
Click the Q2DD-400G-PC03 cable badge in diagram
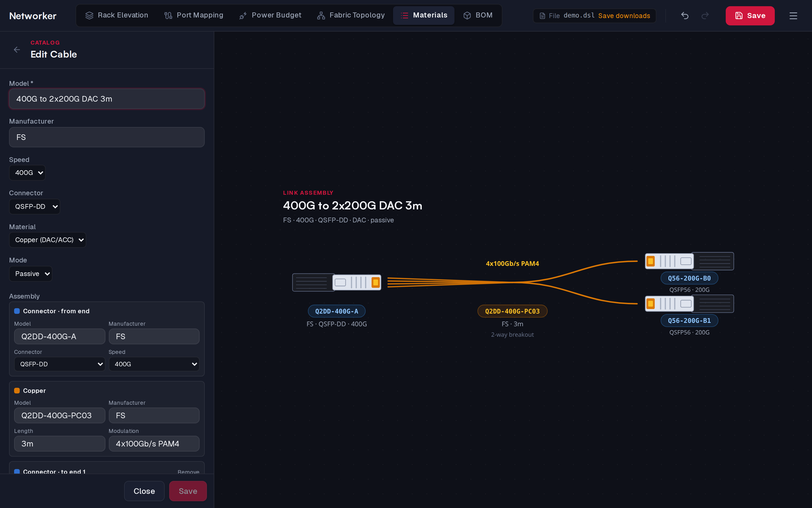[512, 311]
